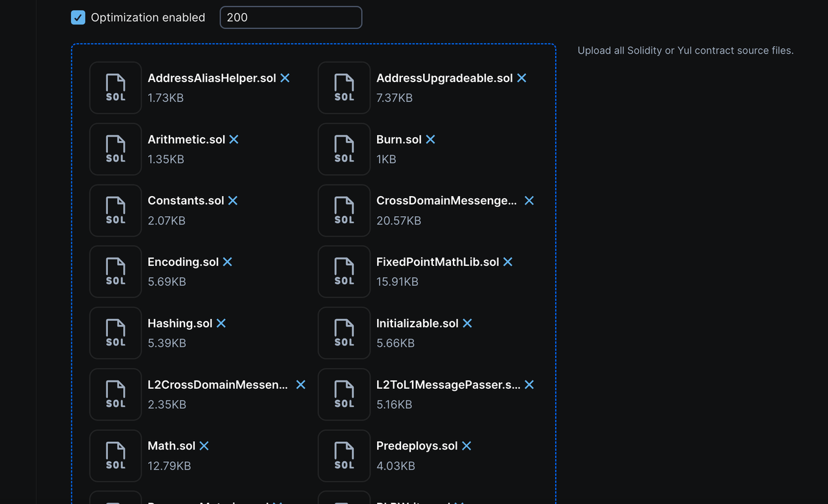Click the Math.sol file icon

[115, 456]
